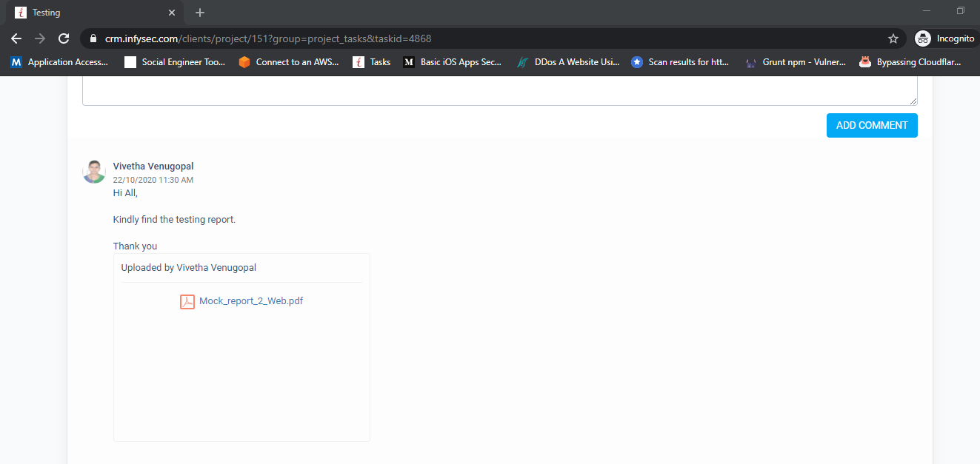980x464 pixels.
Task: Minimize the Chrome window
Action: pyautogui.click(x=927, y=10)
